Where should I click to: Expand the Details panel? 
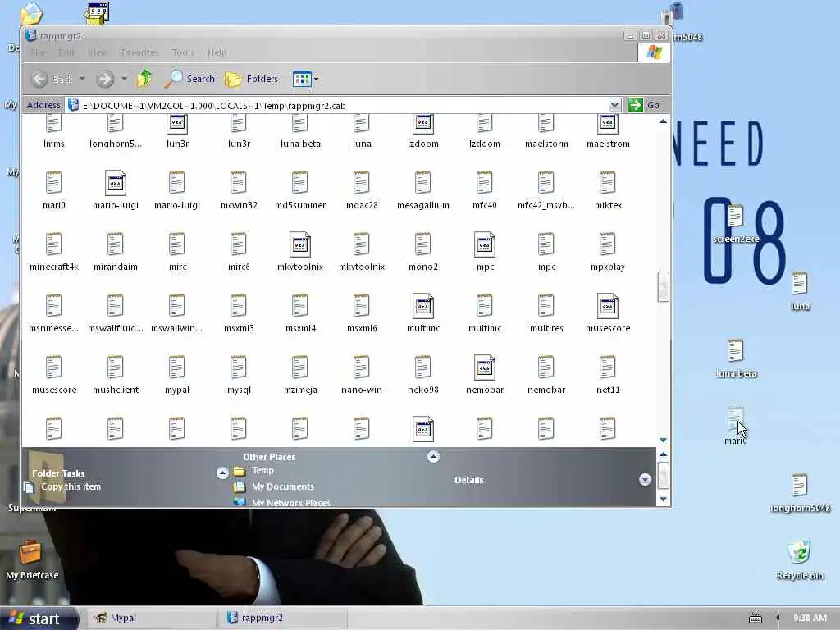pyautogui.click(x=645, y=479)
